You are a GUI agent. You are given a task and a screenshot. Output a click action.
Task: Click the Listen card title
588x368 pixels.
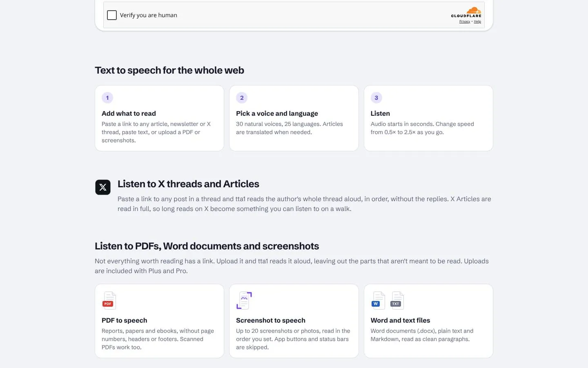pos(380,114)
